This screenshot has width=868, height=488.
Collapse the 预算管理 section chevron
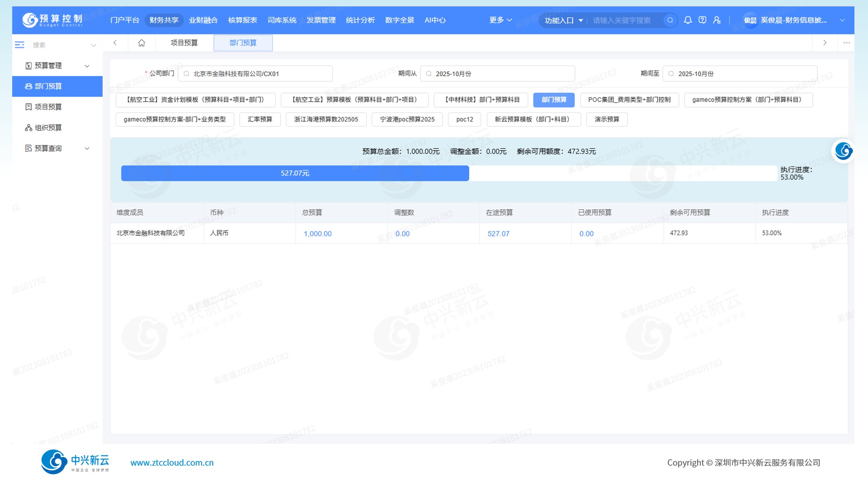[x=87, y=66]
